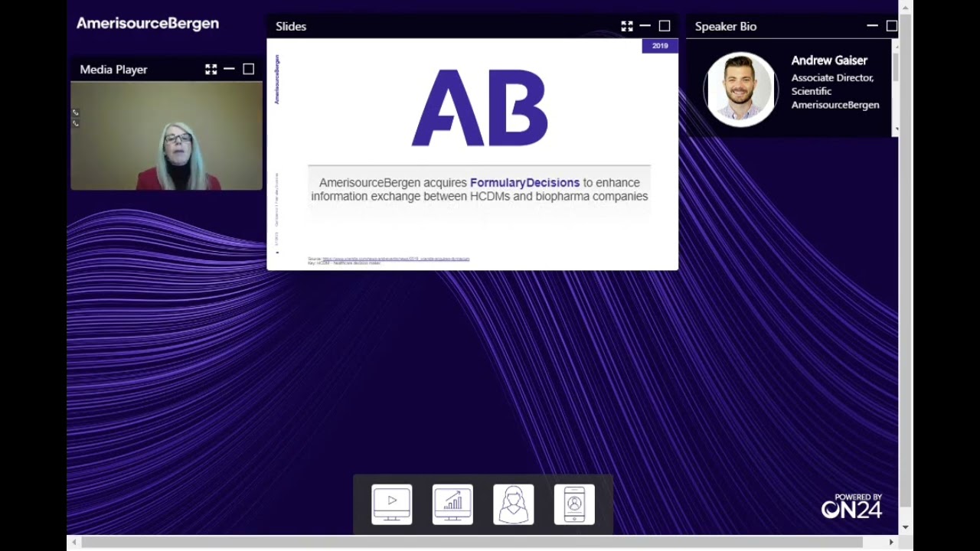
Task: Click the horizontal scroll-right arrow
Action: [891, 543]
